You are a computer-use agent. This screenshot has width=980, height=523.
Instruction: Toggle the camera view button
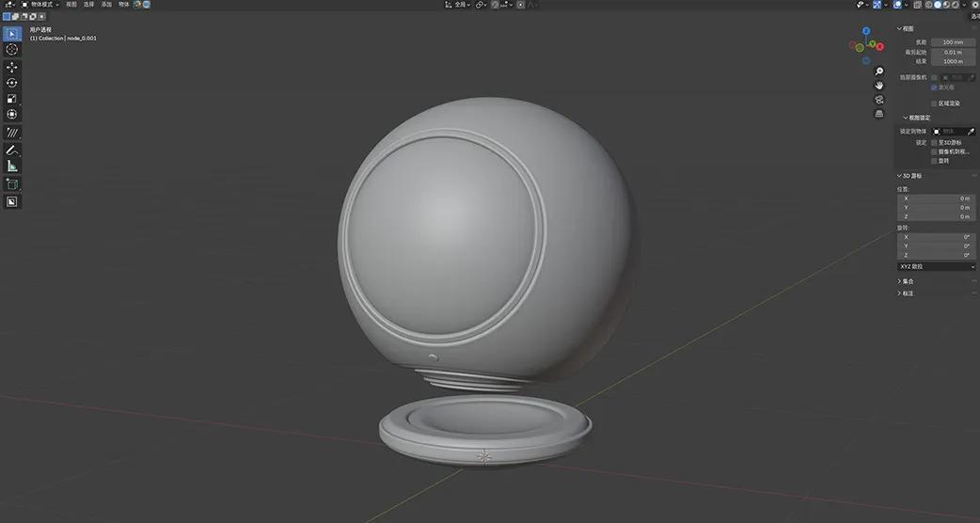click(x=879, y=100)
